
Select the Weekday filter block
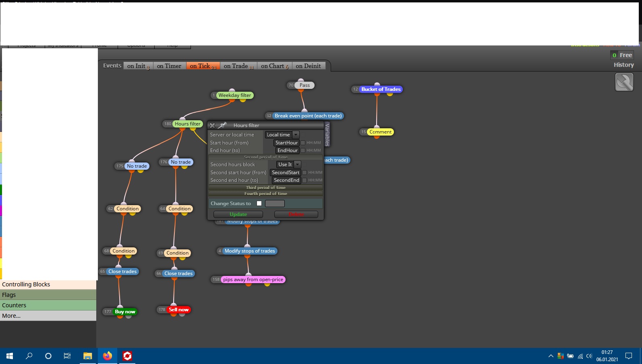(235, 95)
